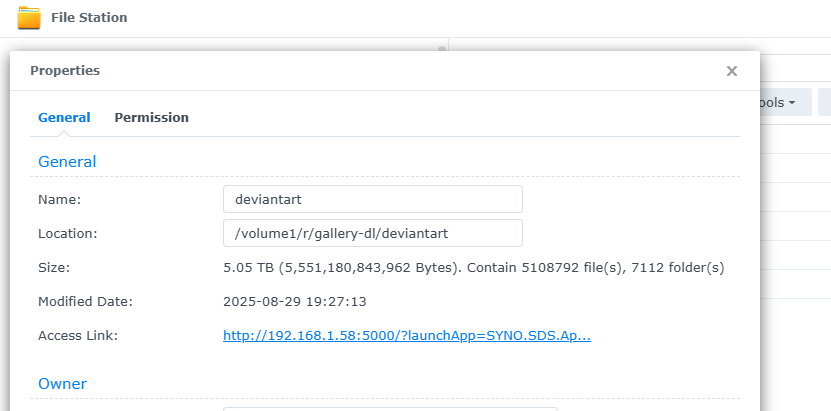
Task: Click the Location: label
Action: (68, 234)
